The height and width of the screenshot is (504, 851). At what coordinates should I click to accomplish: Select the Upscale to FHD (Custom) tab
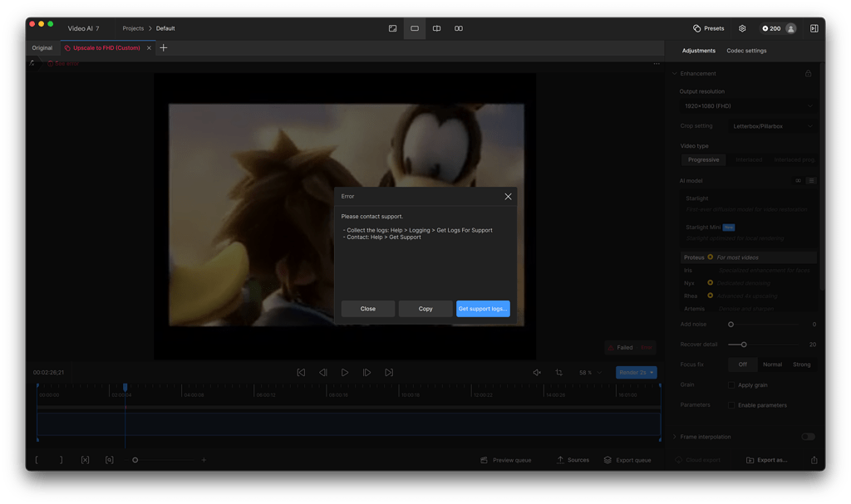(106, 47)
